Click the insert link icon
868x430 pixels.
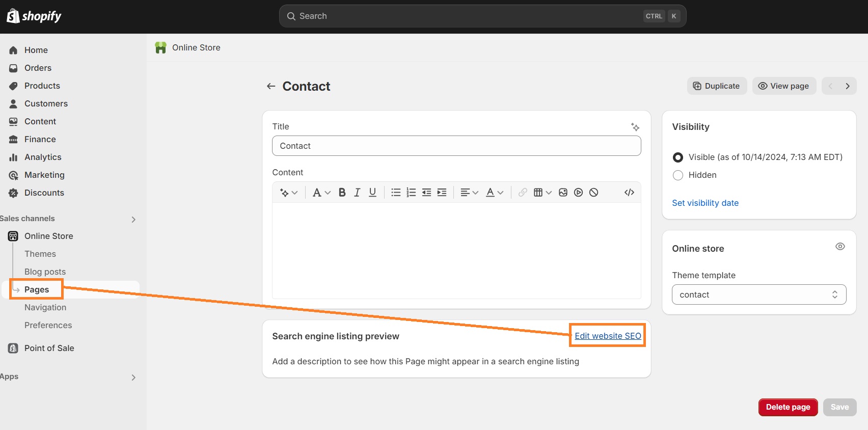coord(523,193)
